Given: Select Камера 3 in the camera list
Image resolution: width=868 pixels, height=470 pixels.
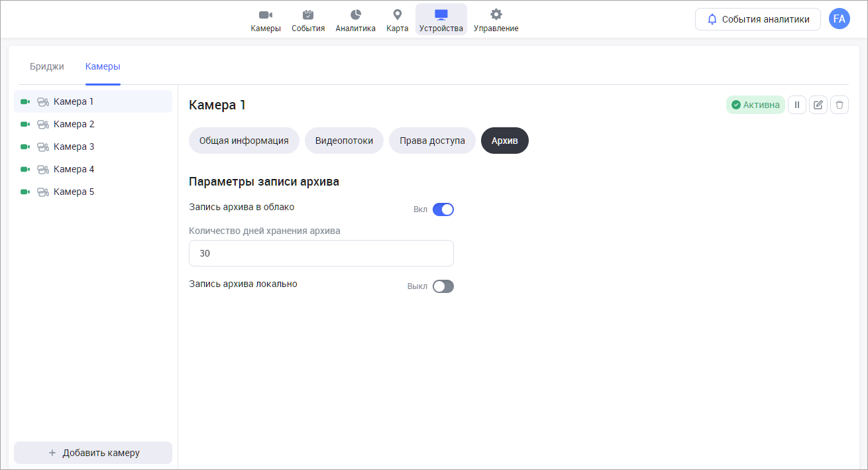Looking at the screenshot, I should 74,147.
